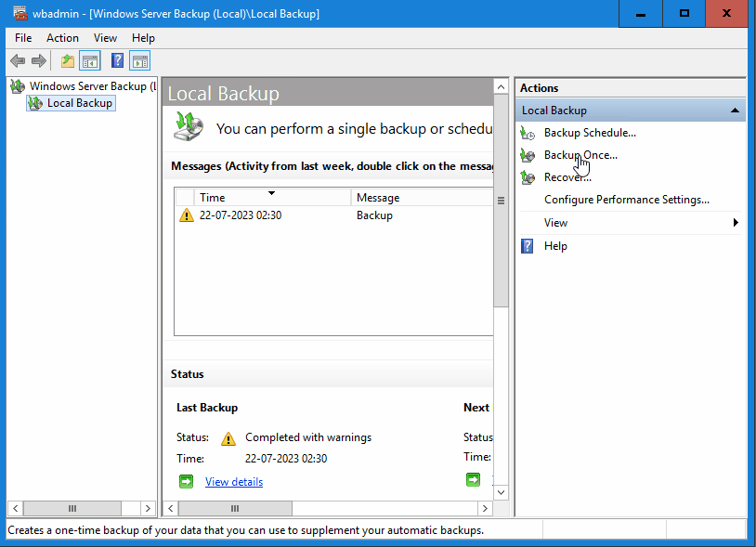Click the blue Help toolbar icon
The width and height of the screenshot is (756, 547).
117,60
